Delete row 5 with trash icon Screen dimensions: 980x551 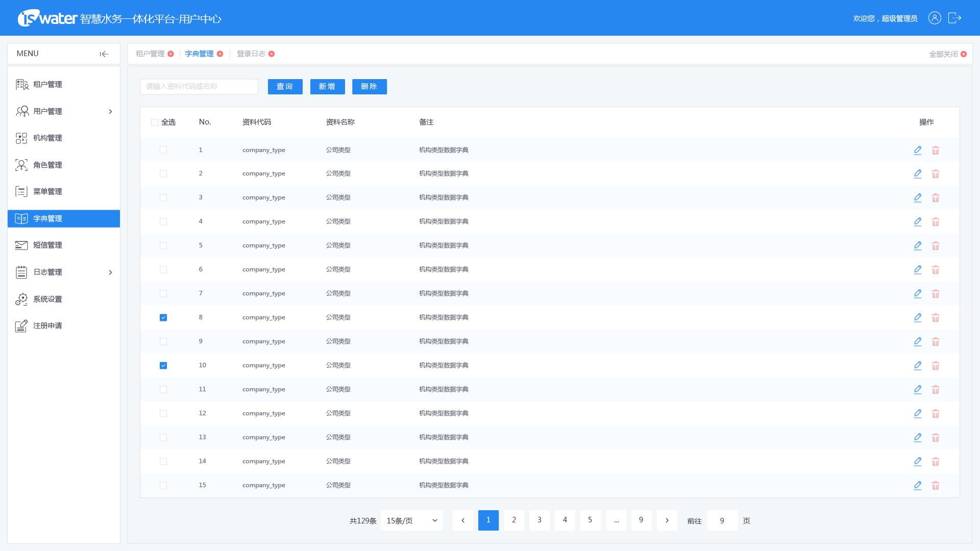tap(936, 246)
